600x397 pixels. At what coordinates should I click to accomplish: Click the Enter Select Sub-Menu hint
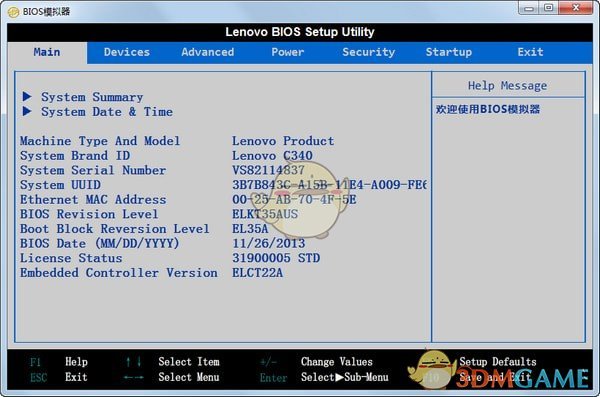coord(324,377)
